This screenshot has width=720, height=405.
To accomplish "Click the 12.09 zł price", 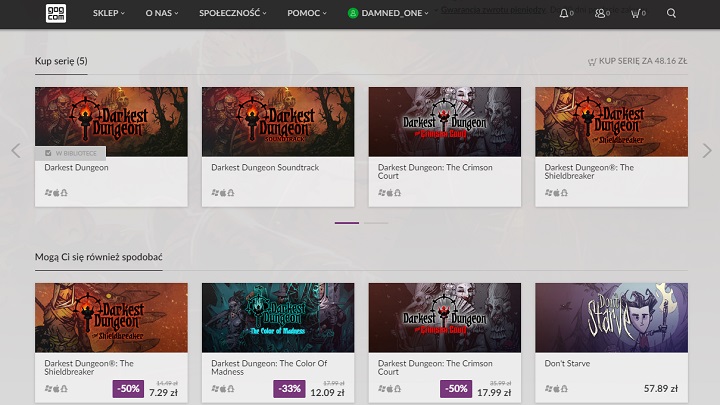I will point(327,393).
